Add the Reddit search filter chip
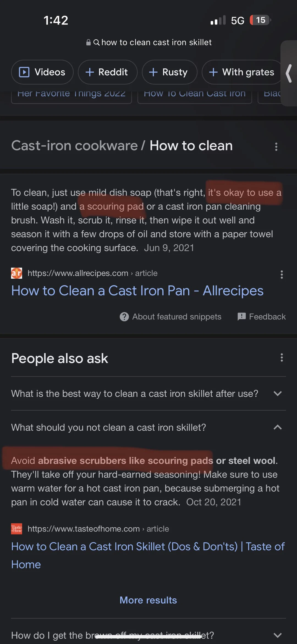This screenshot has height=644, width=297. click(108, 72)
